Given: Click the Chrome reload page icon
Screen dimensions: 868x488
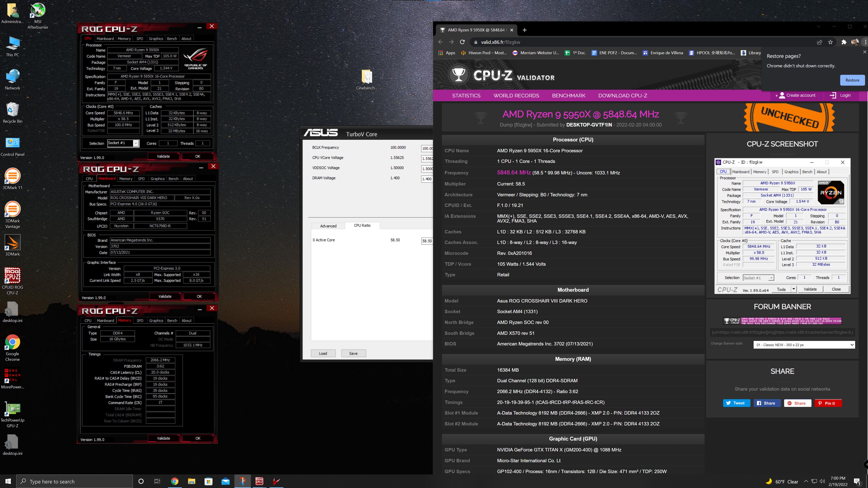Looking at the screenshot, I should pyautogui.click(x=462, y=42).
